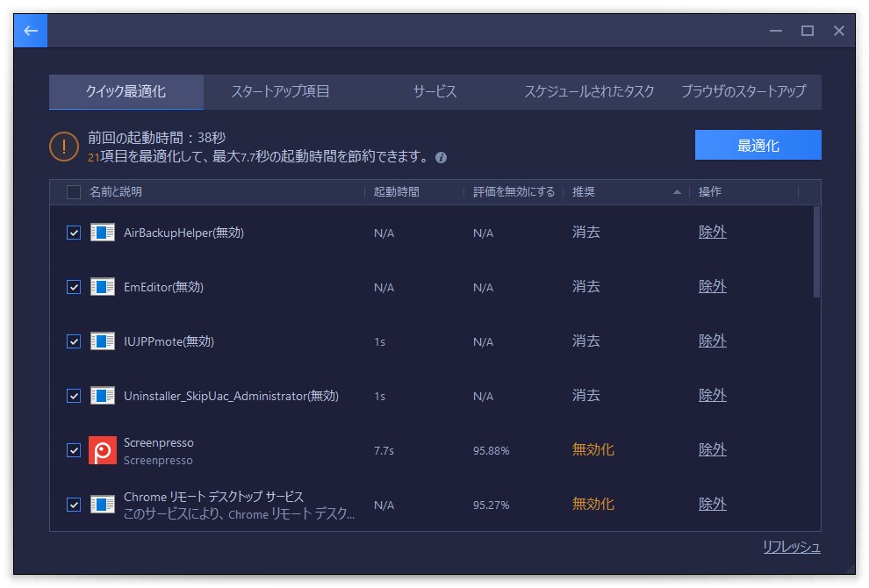Click the Uninstaller_SkipUac_Administrator program icon
The width and height of the screenshot is (869, 588).
coord(103,396)
